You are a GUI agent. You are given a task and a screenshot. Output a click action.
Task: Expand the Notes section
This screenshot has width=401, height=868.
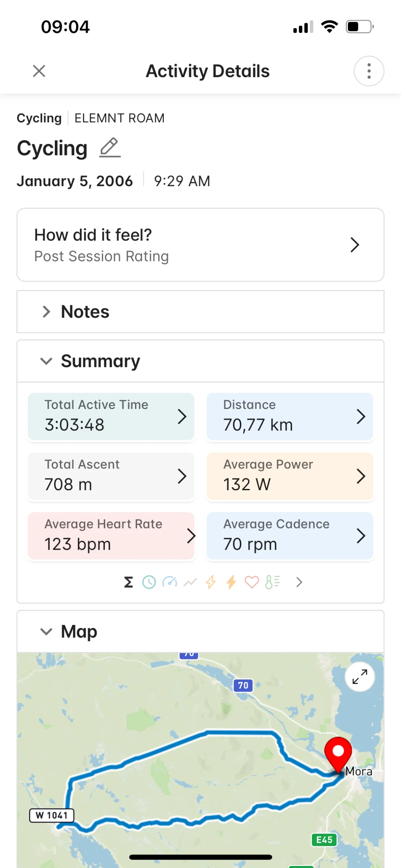pos(46,312)
